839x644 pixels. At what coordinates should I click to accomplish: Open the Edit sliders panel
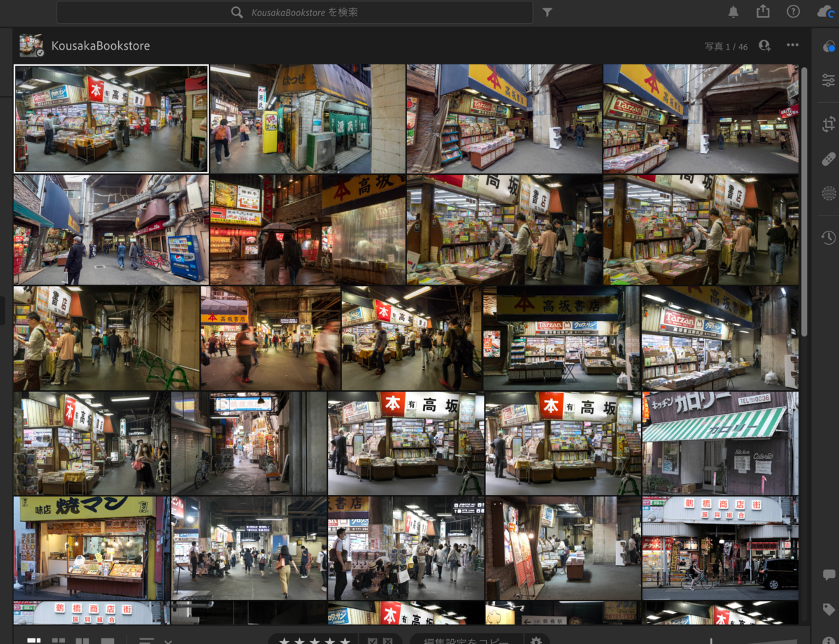(829, 80)
